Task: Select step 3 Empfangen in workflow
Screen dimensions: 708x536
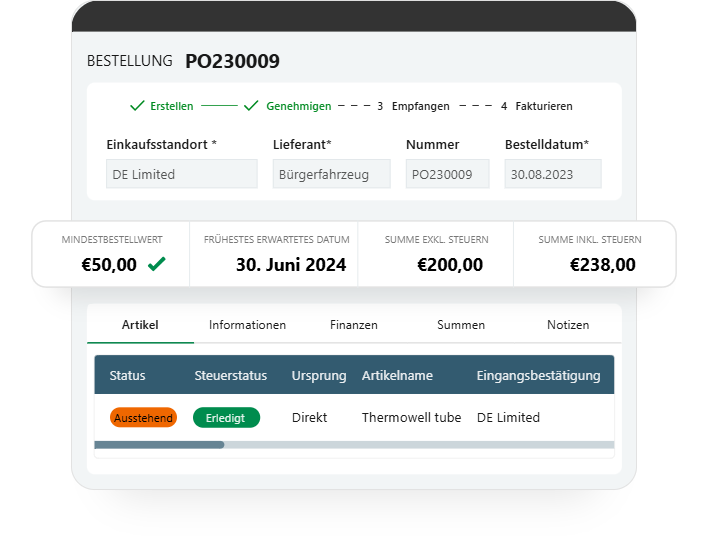Action: 413,106
